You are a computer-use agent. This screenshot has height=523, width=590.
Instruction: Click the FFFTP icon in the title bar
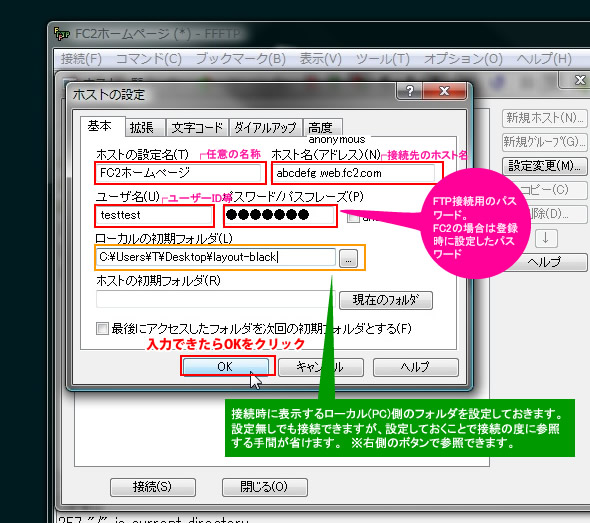click(62, 34)
